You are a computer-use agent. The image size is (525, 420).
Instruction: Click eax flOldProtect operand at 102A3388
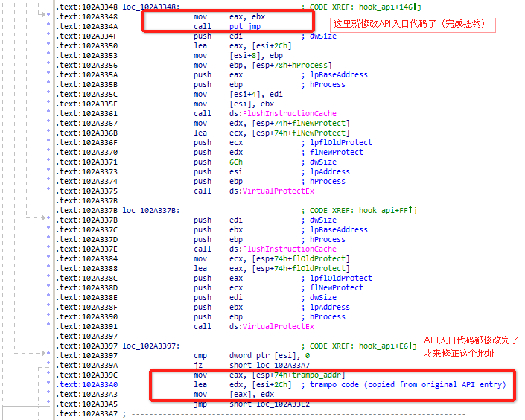[289, 269]
